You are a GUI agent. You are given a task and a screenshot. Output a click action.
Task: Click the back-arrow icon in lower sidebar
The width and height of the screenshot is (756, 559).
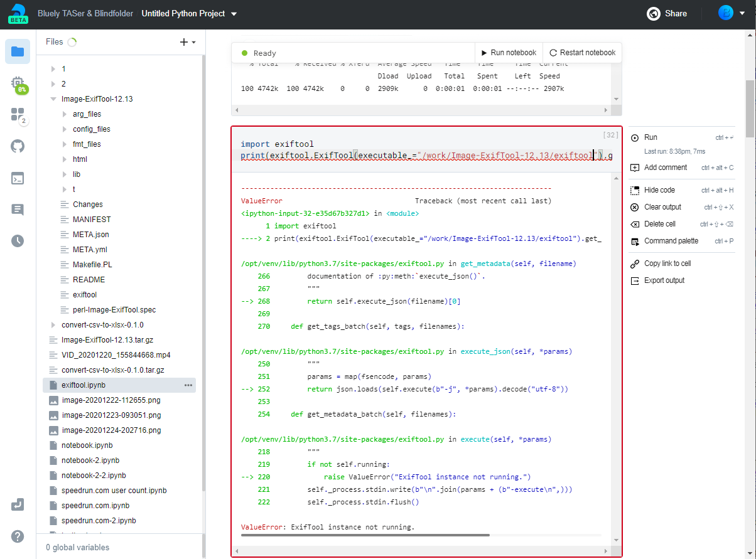[18, 504]
